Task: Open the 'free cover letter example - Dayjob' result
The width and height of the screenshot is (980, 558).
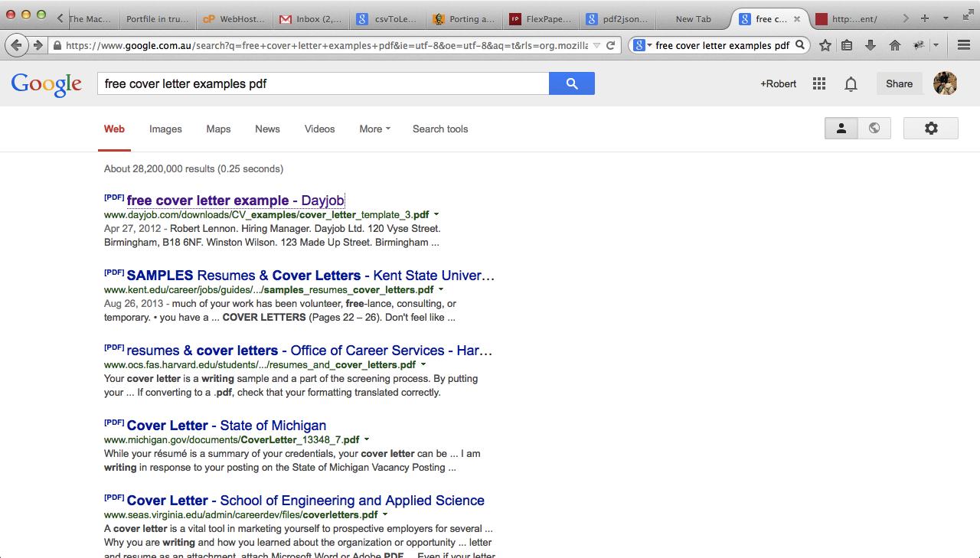Action: [x=236, y=201]
